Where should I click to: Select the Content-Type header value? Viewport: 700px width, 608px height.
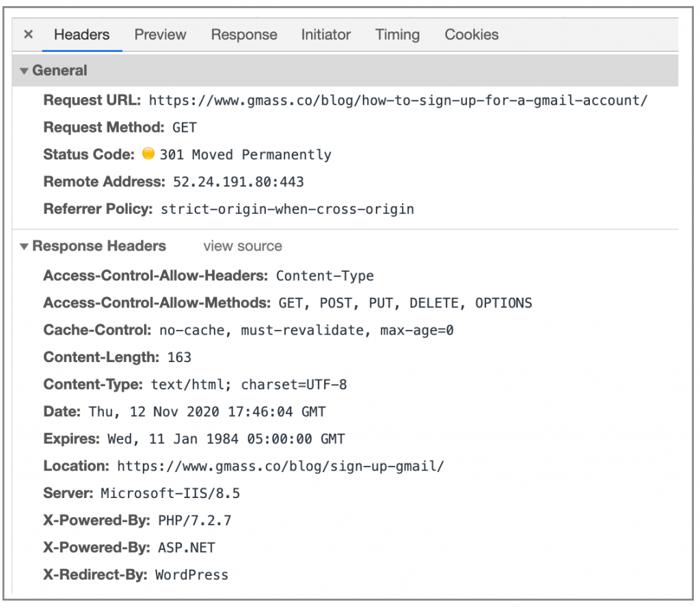248,384
